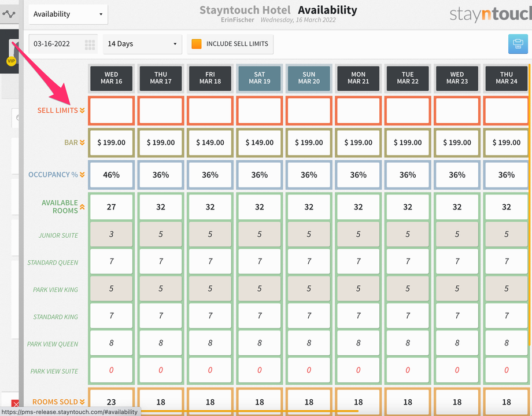Click the 36% occupancy cell for MAR 17

[161, 175]
